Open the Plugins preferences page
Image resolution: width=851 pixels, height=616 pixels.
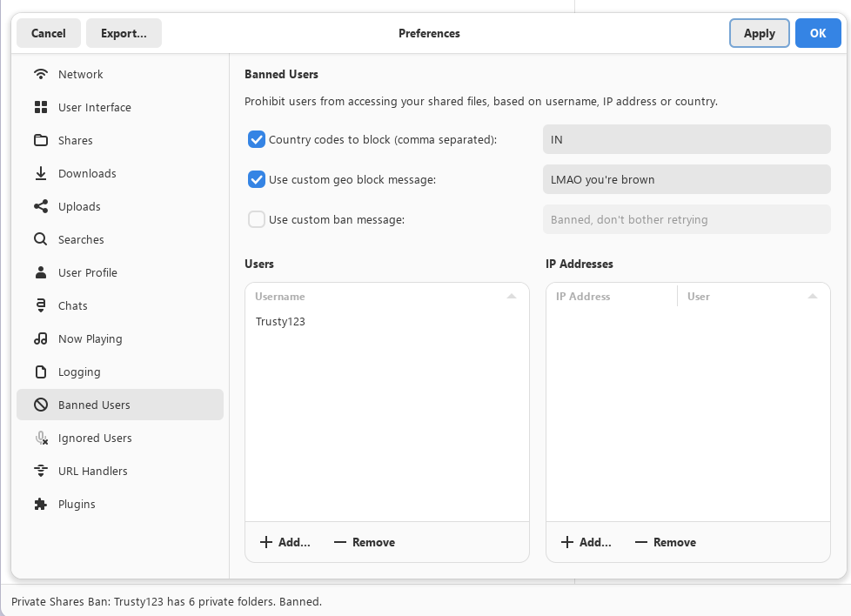tap(120, 504)
